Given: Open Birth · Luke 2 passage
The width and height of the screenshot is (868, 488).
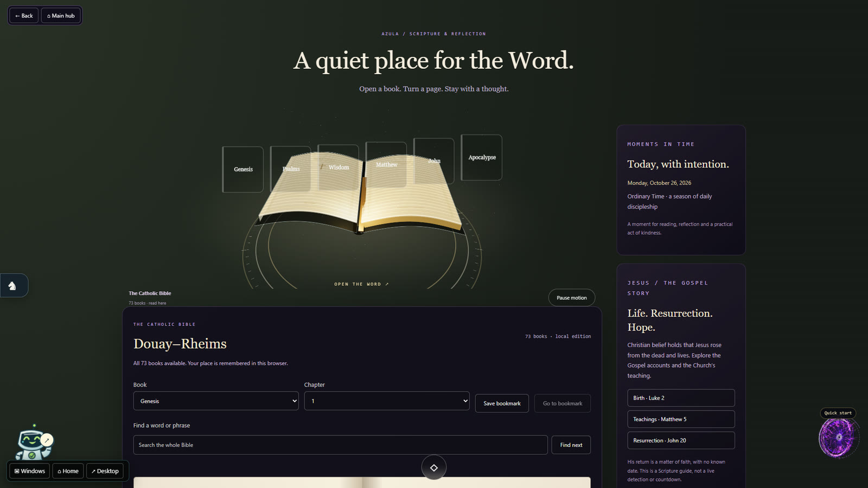Looking at the screenshot, I should 681,398.
